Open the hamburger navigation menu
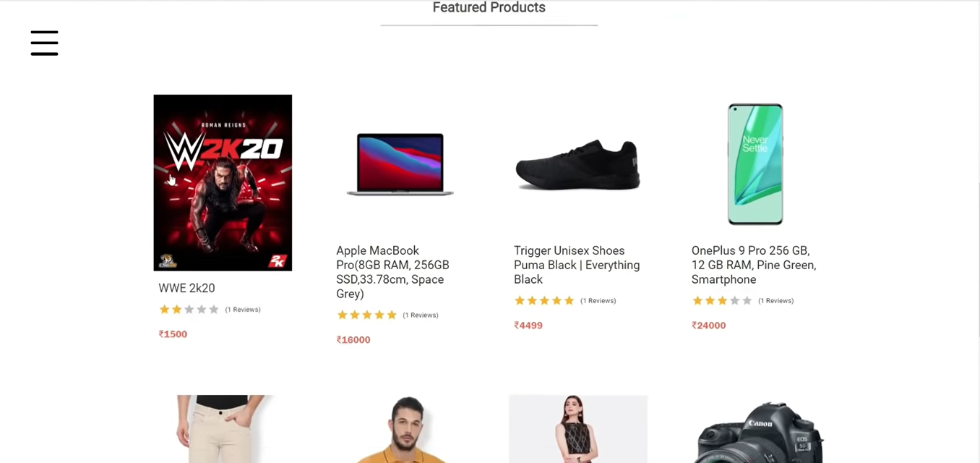 pos(44,43)
